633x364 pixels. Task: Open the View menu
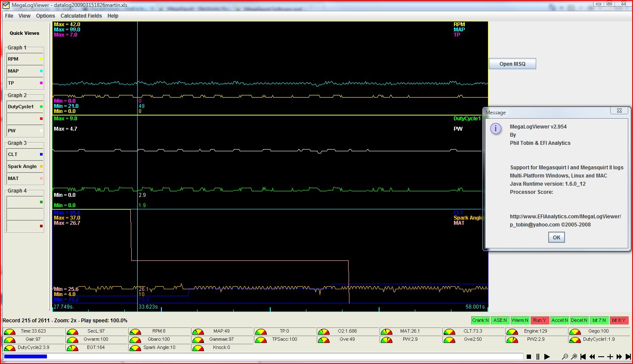(x=25, y=16)
